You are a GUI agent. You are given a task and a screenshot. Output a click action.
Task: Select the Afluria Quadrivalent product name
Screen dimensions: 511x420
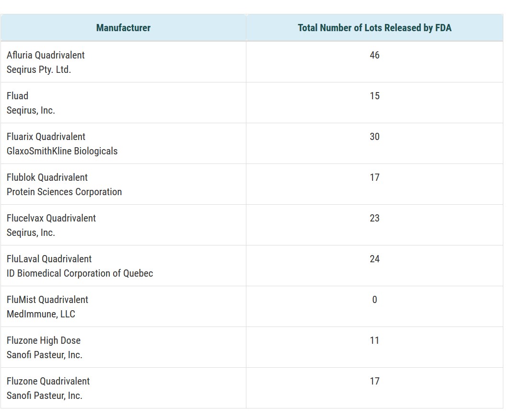(46, 55)
